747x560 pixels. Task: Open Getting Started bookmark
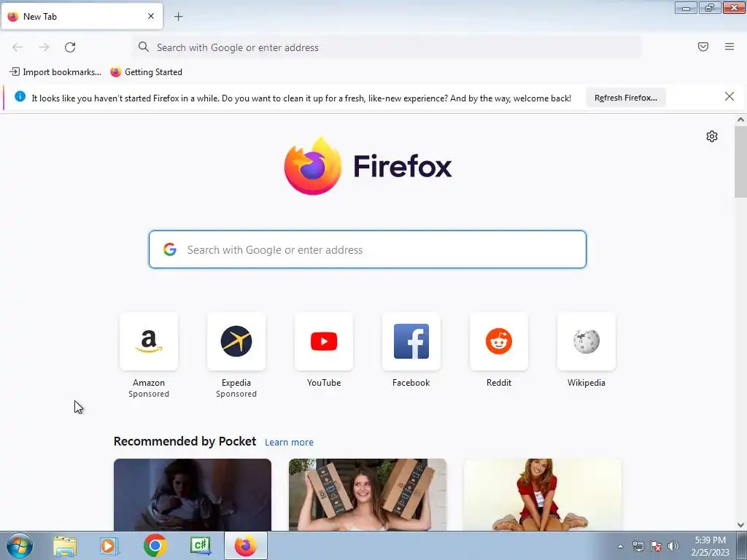[x=146, y=72]
